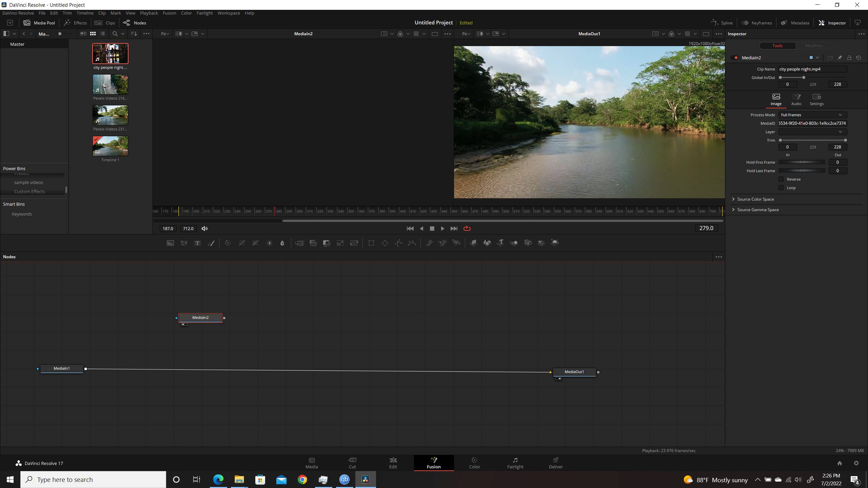Add a FastNoise node from toolbar
This screenshot has height=488, width=868.
pos(184,243)
